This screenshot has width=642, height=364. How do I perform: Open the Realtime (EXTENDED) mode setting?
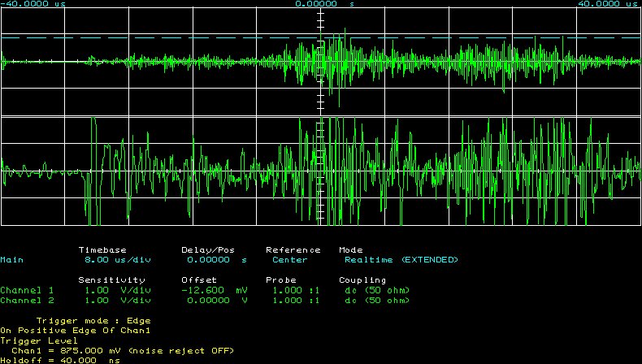pos(401,260)
